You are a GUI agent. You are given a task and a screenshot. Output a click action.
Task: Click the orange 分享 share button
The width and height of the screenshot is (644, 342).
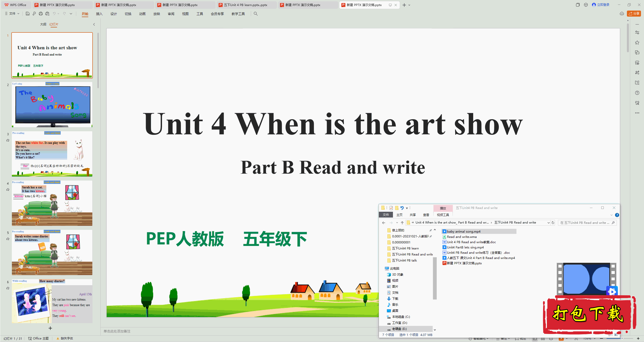click(x=634, y=14)
